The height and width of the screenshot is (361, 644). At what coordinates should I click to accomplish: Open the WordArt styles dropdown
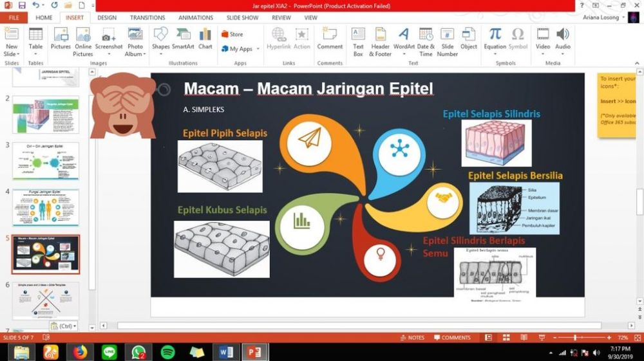404,54
